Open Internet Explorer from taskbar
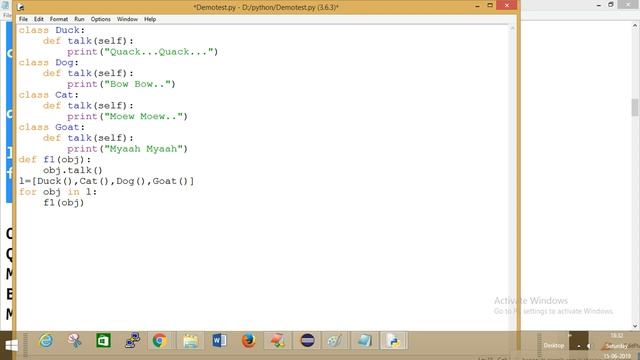 [46, 341]
